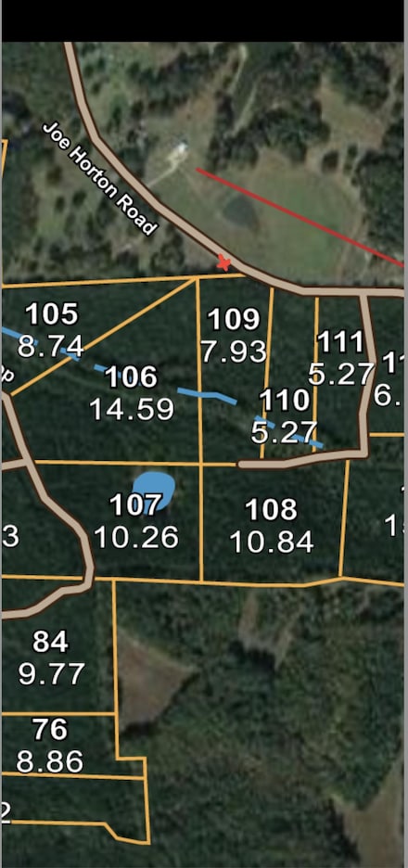Click acreage value 10.26
408x868 pixels.
click(136, 537)
